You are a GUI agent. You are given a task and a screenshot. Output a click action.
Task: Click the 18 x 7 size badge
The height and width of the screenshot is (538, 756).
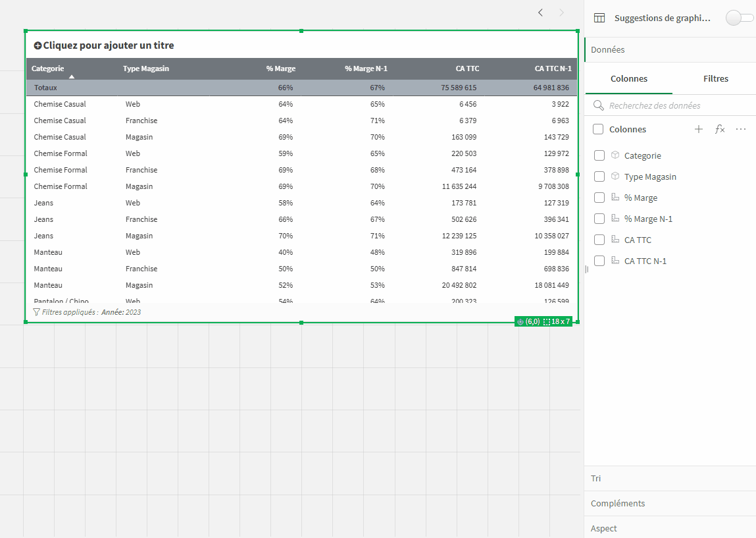(x=557, y=321)
